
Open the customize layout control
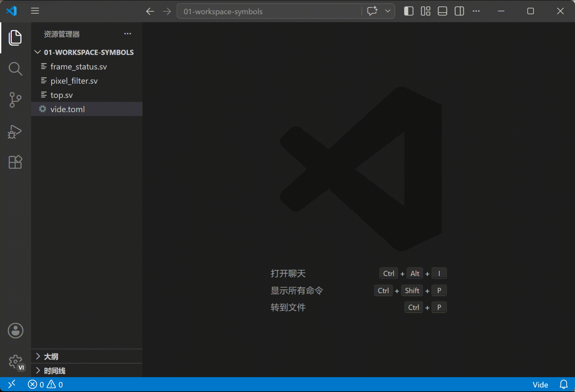pos(426,11)
